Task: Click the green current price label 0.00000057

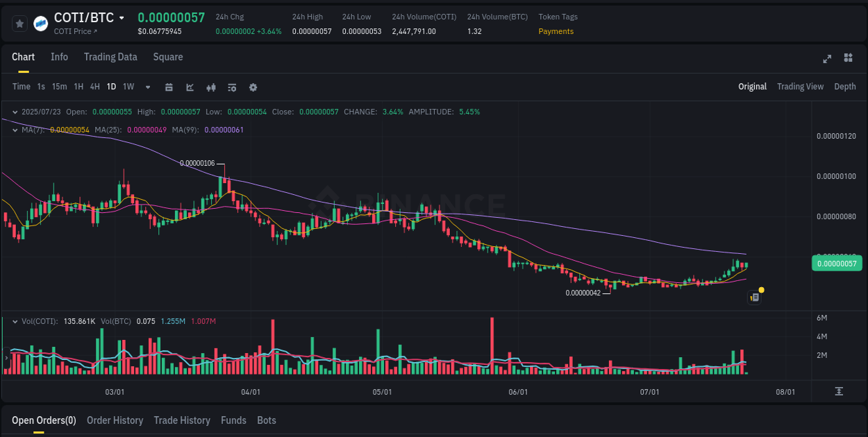Action: pos(837,263)
